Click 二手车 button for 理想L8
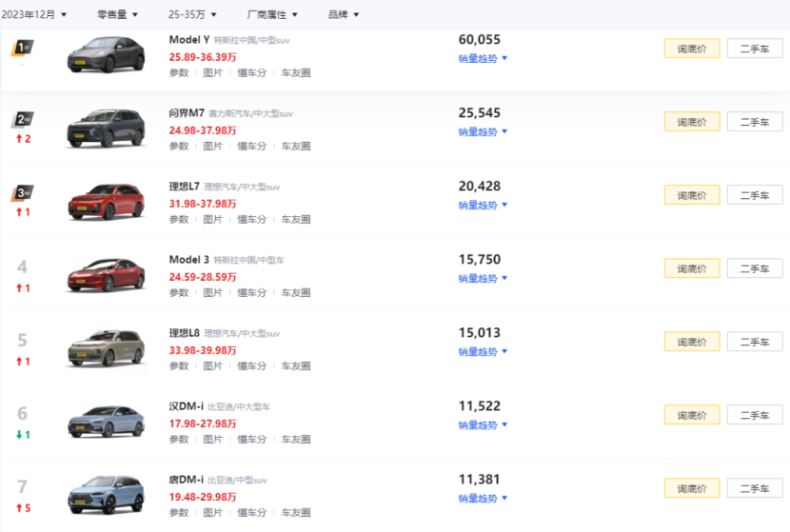Viewport: 790px width, 532px height. 755,342
